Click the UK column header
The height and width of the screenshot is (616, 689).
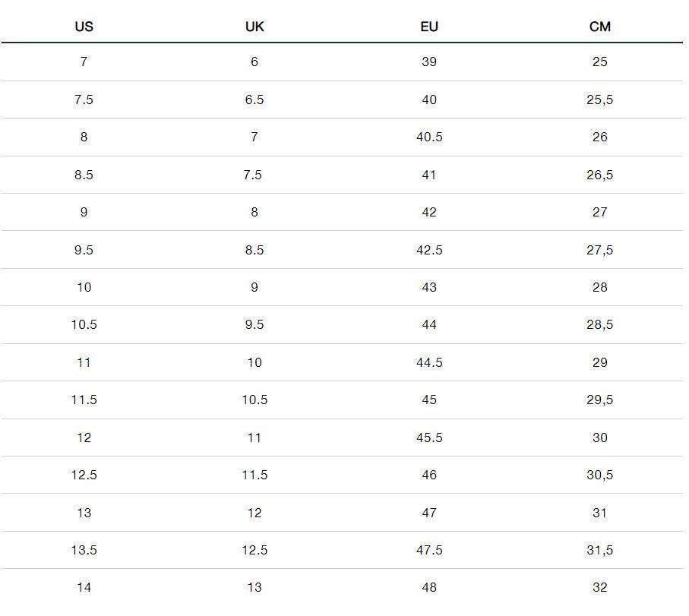click(x=254, y=27)
